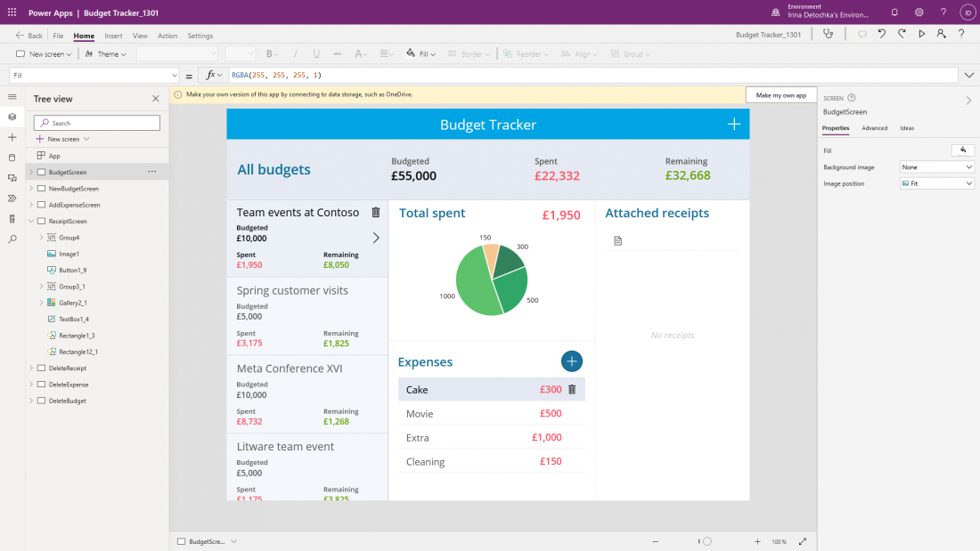Switch to the Advanced properties tab
The width and height of the screenshot is (980, 551).
click(874, 128)
